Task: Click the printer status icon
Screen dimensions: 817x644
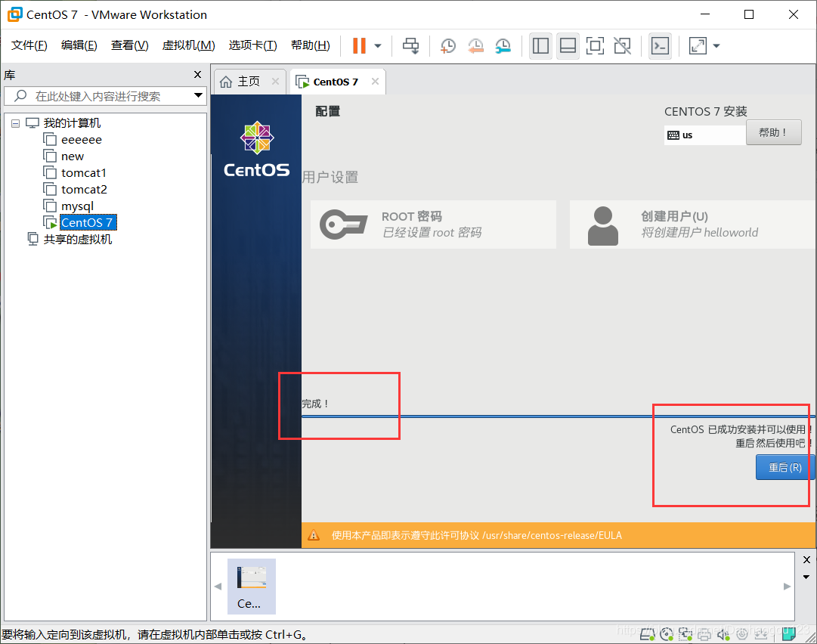Action: tap(704, 634)
